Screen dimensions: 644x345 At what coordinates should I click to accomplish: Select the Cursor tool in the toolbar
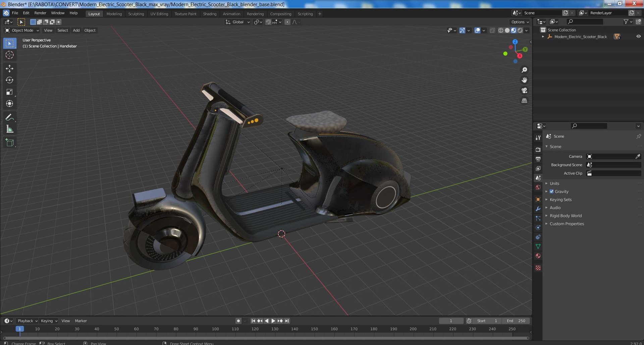click(9, 55)
